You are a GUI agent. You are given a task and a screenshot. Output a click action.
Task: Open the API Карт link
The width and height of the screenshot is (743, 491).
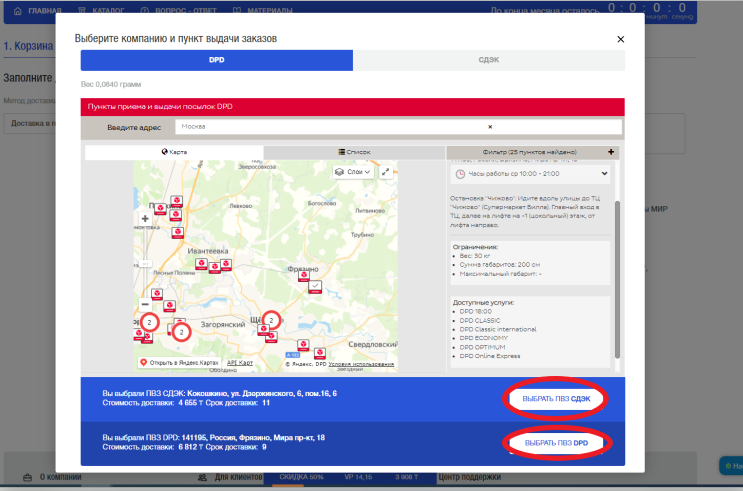[240, 363]
